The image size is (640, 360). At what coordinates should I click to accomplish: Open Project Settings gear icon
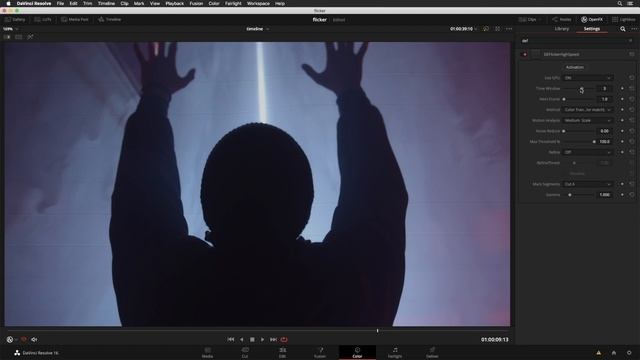(629, 353)
